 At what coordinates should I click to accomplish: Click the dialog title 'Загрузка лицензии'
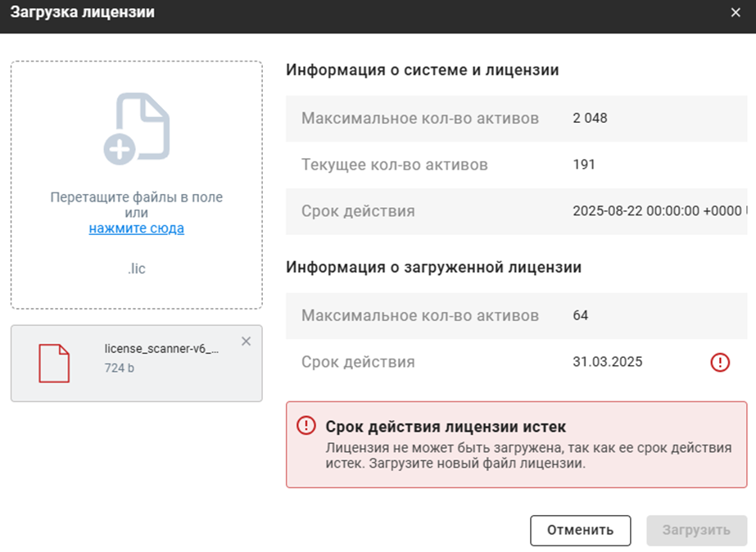[83, 12]
